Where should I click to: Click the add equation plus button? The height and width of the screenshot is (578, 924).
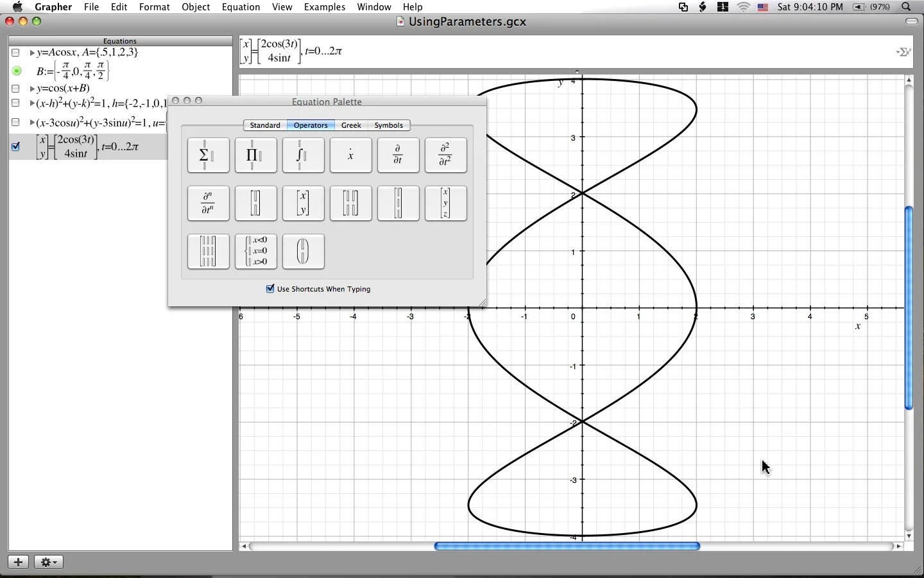[18, 562]
